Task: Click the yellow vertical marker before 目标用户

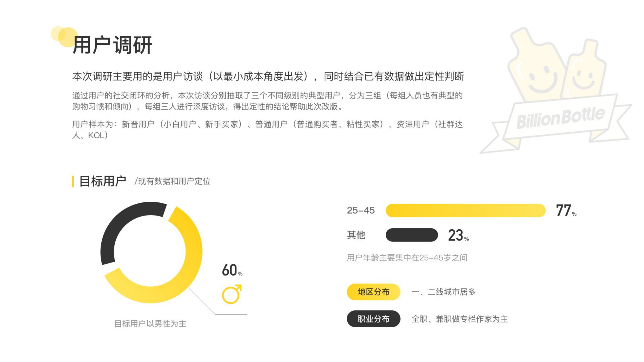Action: [73, 181]
